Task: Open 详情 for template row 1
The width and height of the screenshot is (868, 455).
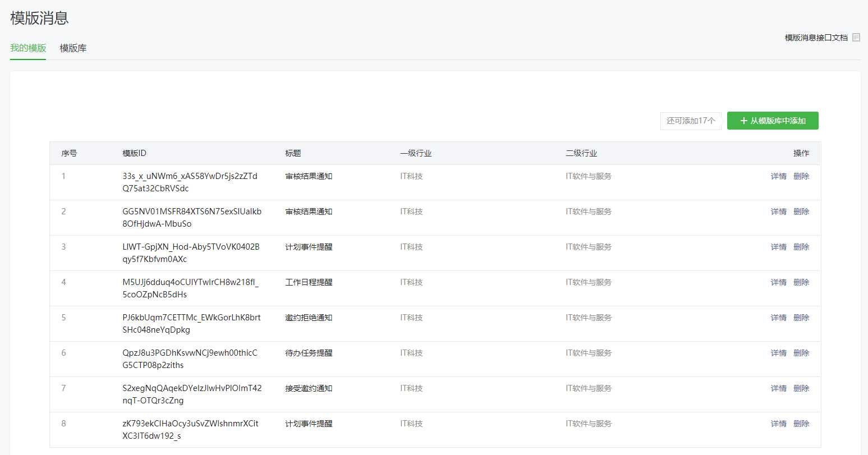Action: tap(778, 176)
